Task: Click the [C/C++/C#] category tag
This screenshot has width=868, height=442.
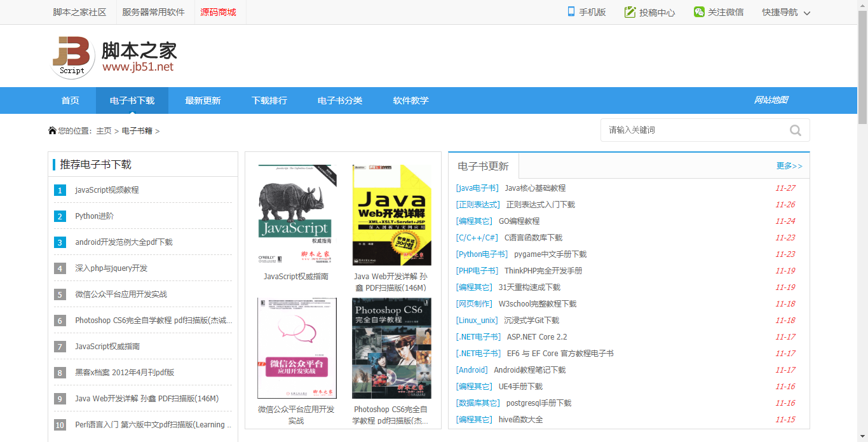Action: tap(477, 238)
